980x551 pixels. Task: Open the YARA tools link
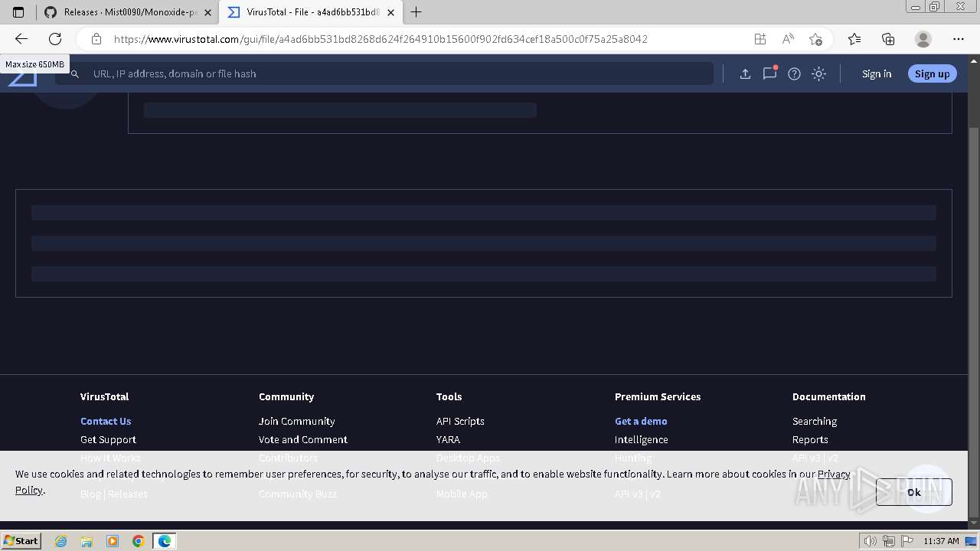click(448, 439)
